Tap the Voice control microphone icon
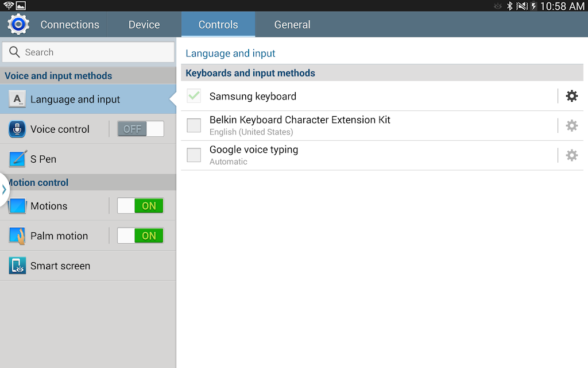The image size is (588, 368). coord(17,129)
